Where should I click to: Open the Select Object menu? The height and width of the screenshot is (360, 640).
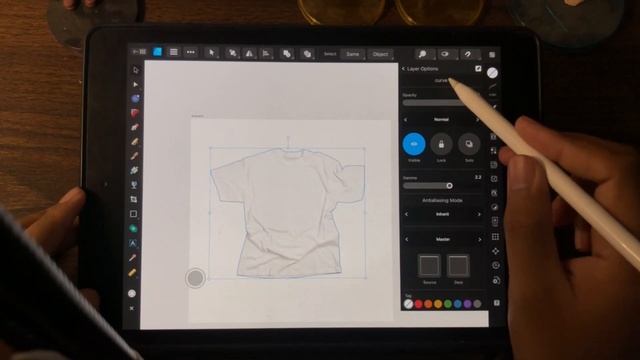tap(380, 54)
